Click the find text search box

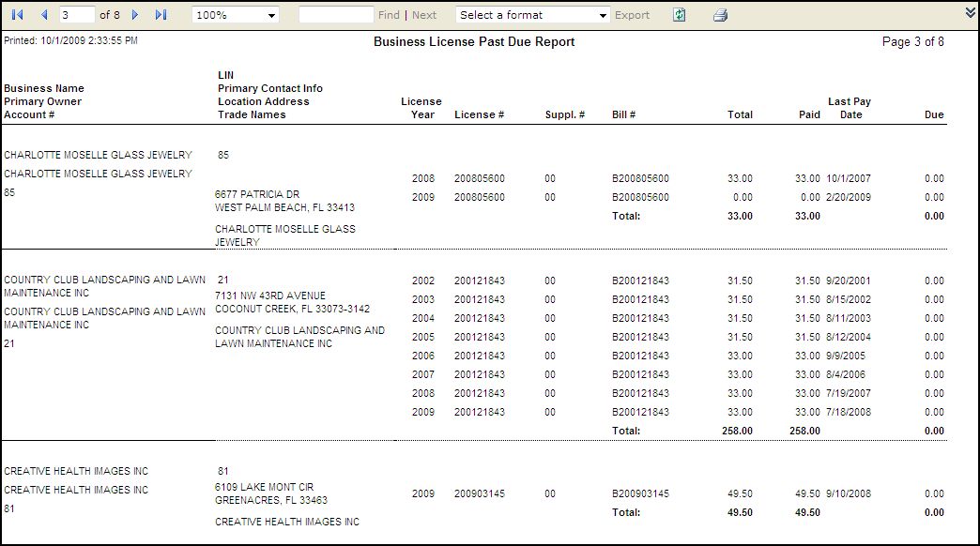tap(335, 15)
